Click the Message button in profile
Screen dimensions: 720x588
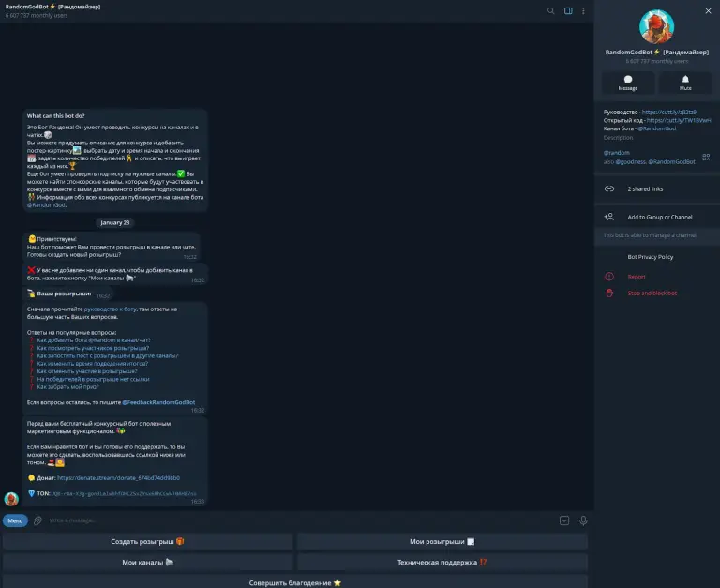pyautogui.click(x=628, y=83)
